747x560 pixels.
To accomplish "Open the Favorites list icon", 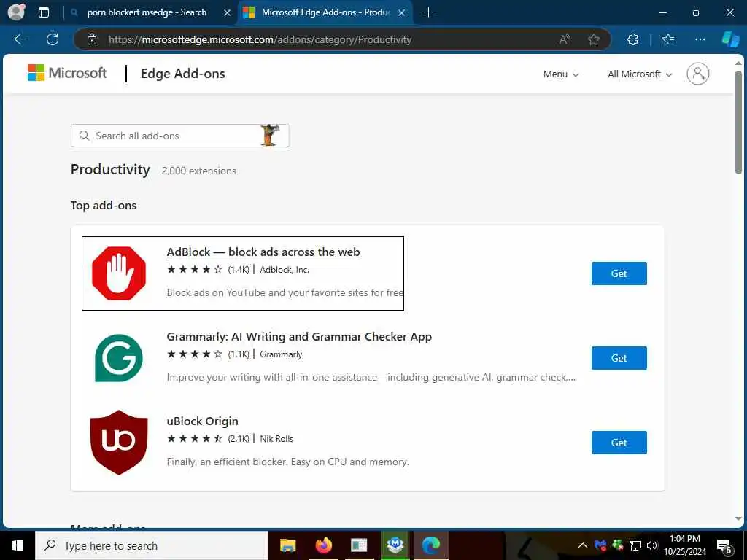I will [x=668, y=39].
